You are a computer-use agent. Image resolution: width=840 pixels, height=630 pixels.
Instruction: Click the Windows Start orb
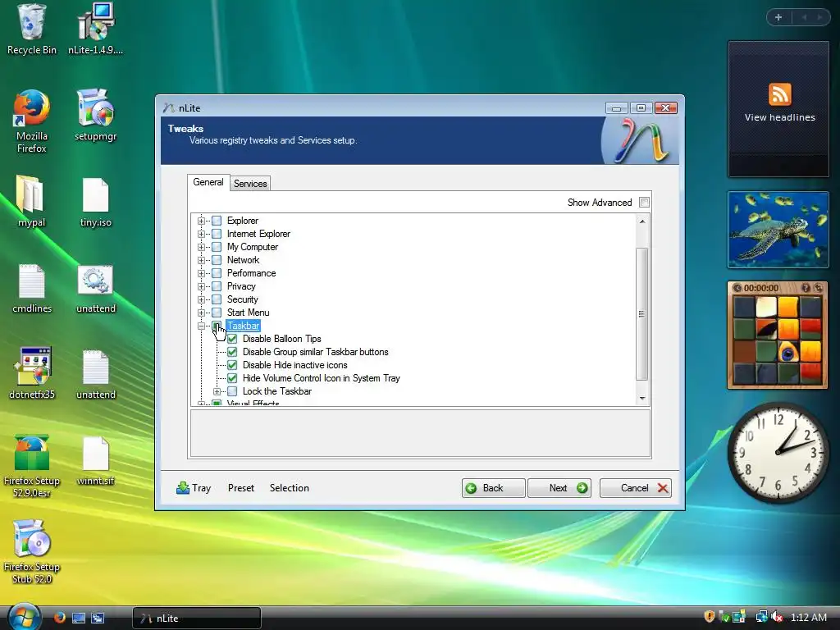[24, 617]
